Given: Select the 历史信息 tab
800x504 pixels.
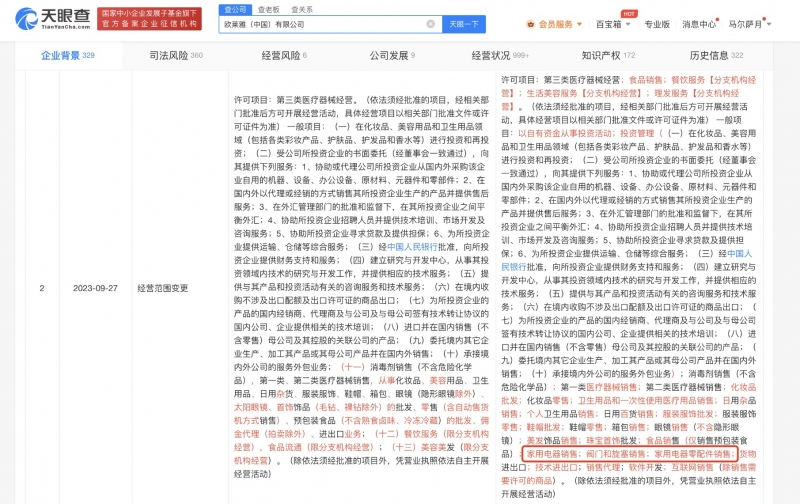Looking at the screenshot, I should click(x=716, y=56).
